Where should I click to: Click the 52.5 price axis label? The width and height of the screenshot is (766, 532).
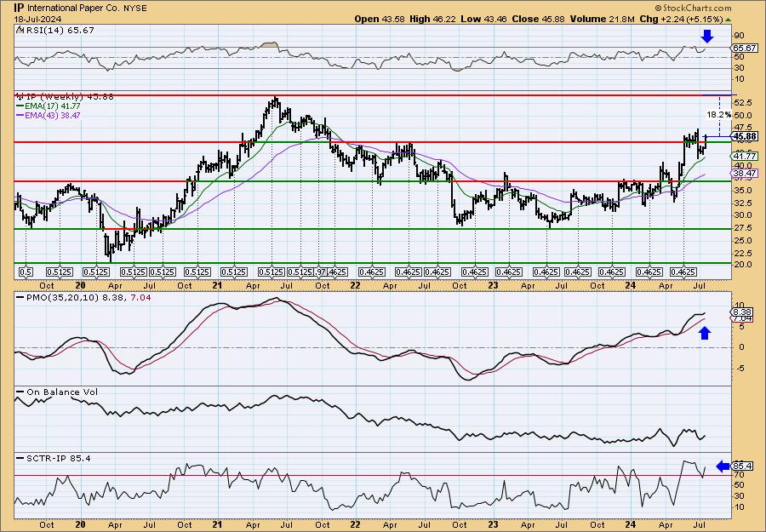pos(742,103)
